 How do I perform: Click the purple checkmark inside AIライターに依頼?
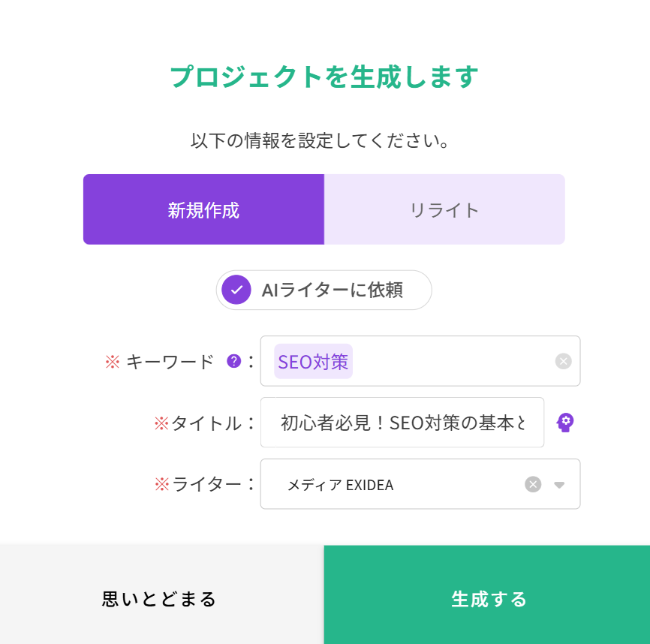[x=236, y=290]
